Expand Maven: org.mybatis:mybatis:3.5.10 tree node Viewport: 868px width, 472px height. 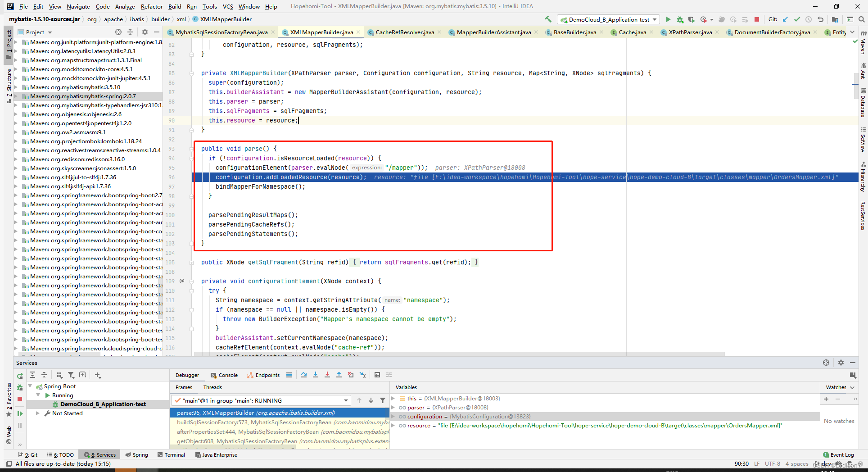tap(16, 87)
